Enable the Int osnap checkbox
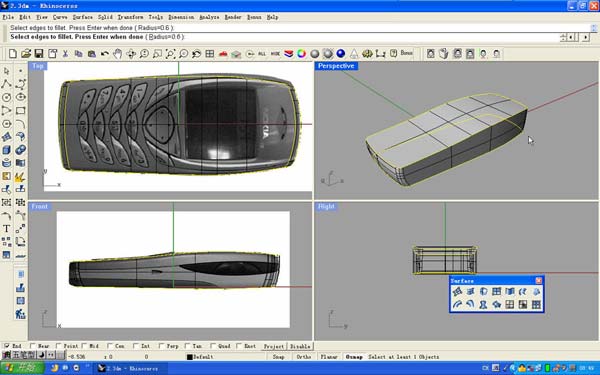 tap(136, 346)
